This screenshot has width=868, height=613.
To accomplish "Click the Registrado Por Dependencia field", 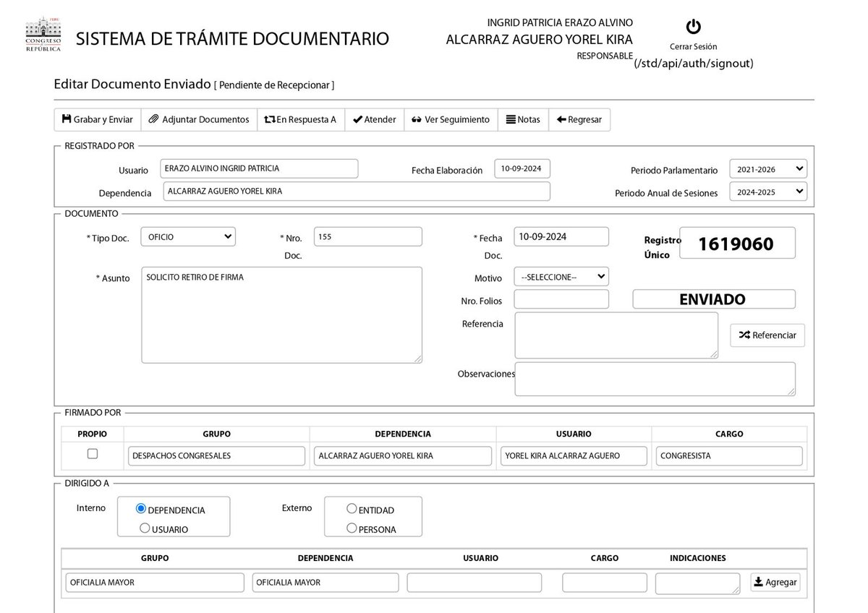I will click(x=355, y=192).
